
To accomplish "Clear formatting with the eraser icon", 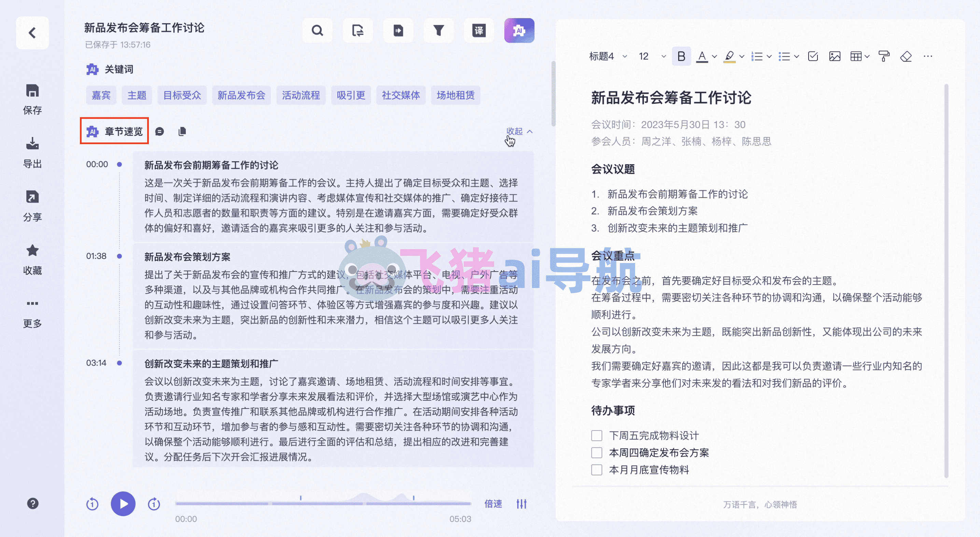I will click(906, 56).
